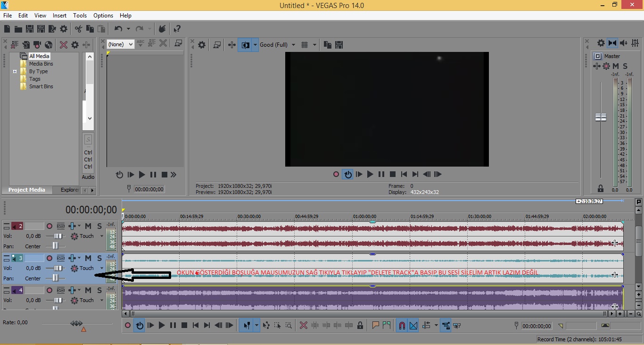Switch to the Project Media tab
The image size is (644, 345).
(x=27, y=190)
